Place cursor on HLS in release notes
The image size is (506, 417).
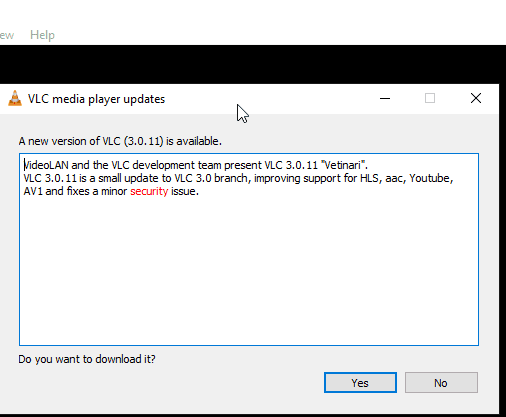pos(369,178)
